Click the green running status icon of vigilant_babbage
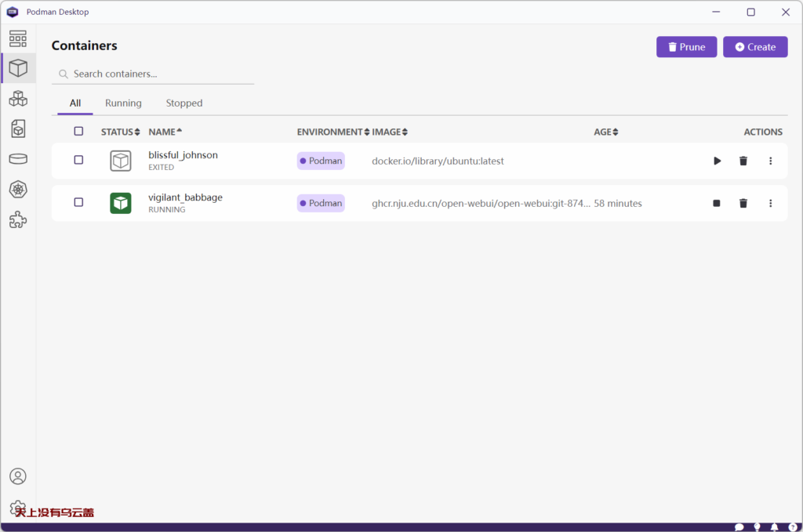 [x=120, y=203]
